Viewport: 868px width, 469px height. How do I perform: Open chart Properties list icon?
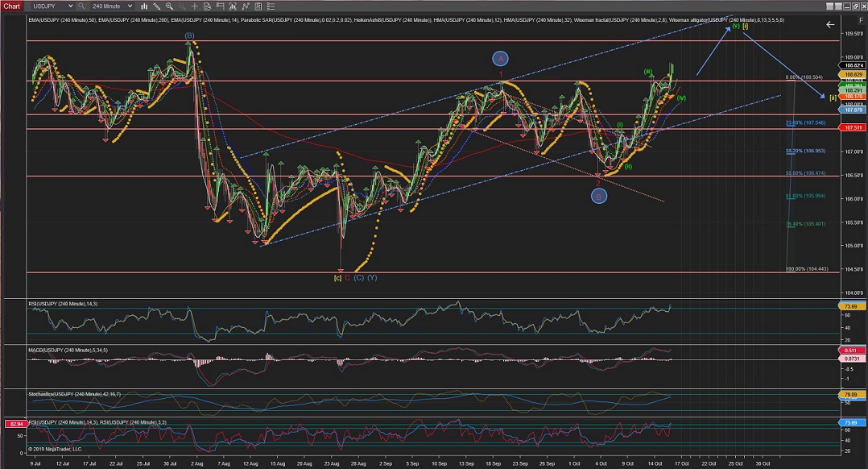click(x=271, y=6)
